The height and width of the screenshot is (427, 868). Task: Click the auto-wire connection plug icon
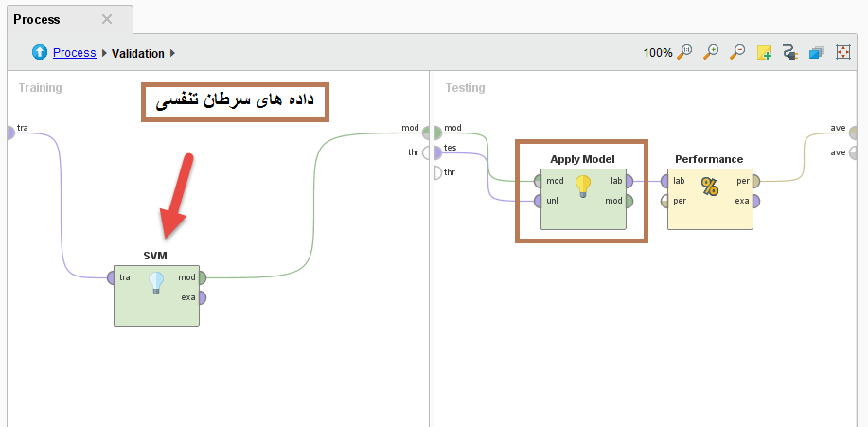click(790, 53)
